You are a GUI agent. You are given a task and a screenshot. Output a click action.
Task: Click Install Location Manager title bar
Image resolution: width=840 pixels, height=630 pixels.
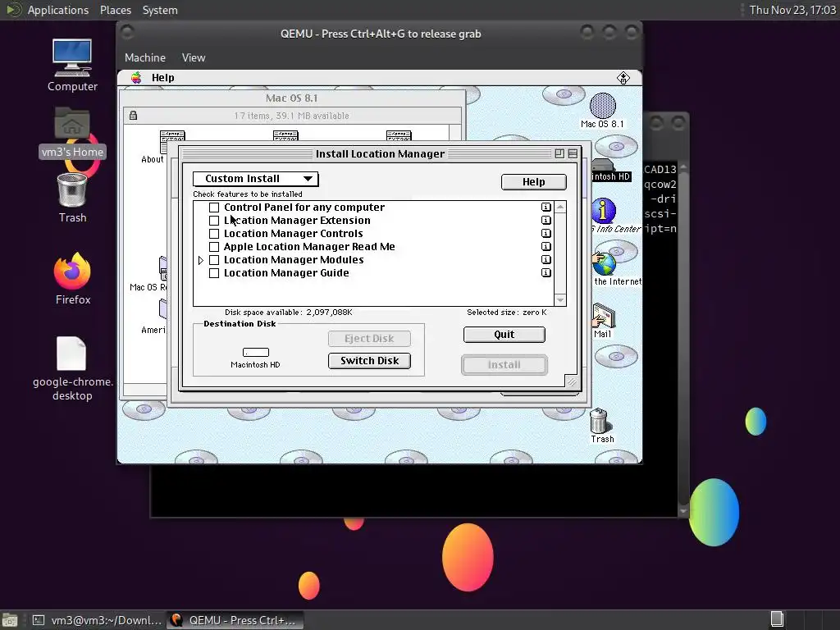[380, 153]
